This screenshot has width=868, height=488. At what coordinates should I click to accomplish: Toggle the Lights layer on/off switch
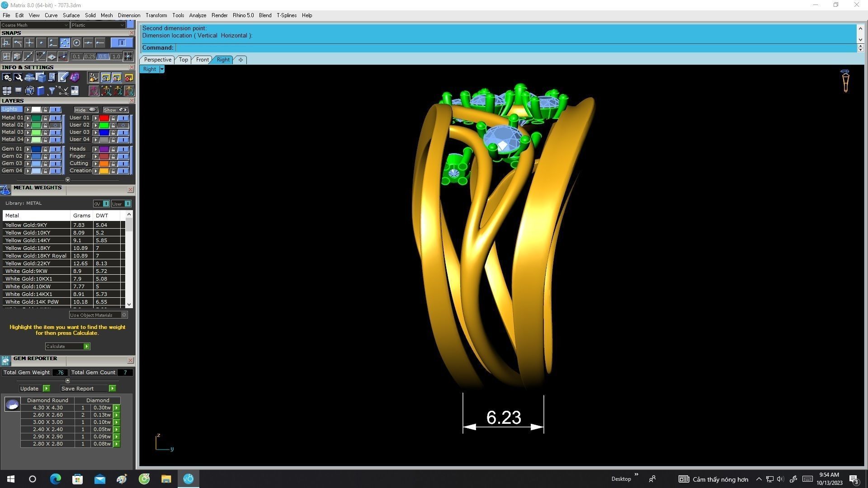[x=55, y=110]
